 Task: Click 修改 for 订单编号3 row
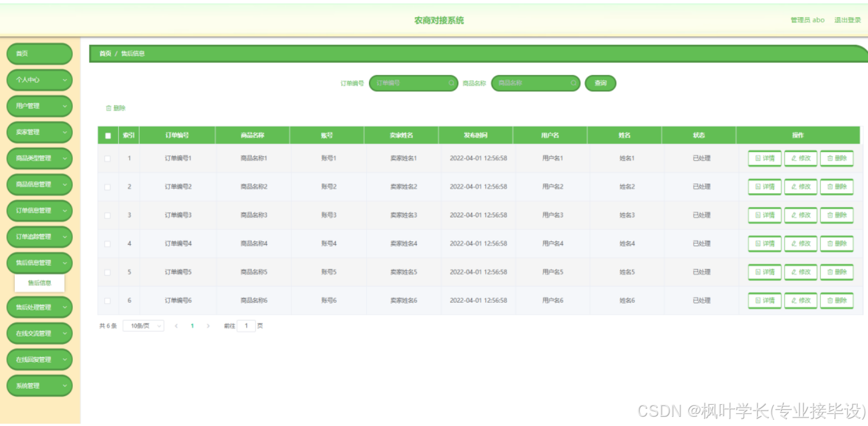tap(801, 215)
